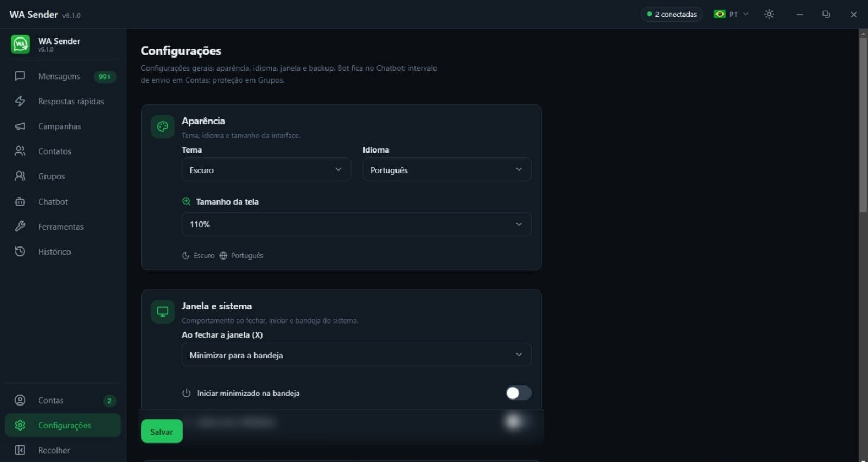Open Tamanho da tela 110% dropdown
This screenshot has height=462, width=868.
pyautogui.click(x=356, y=224)
